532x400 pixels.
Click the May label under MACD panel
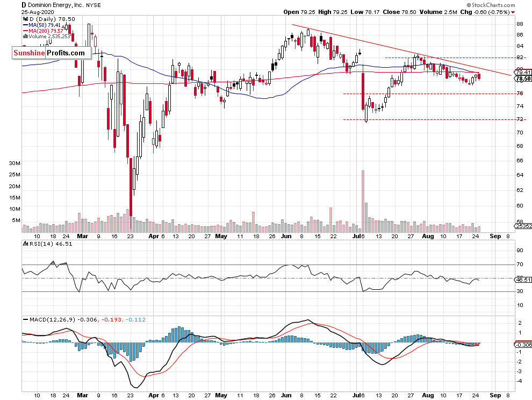(221, 395)
